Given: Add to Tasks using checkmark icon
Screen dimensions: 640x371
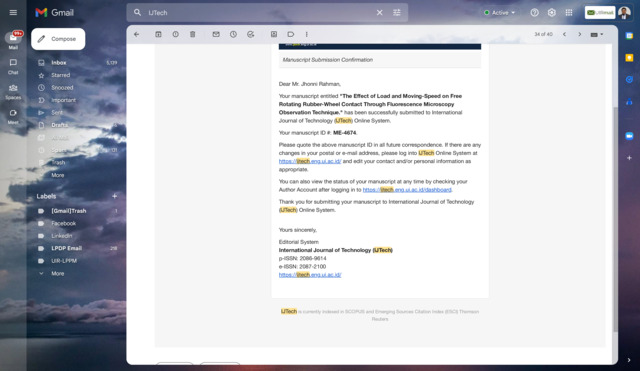Looking at the screenshot, I should (x=251, y=35).
